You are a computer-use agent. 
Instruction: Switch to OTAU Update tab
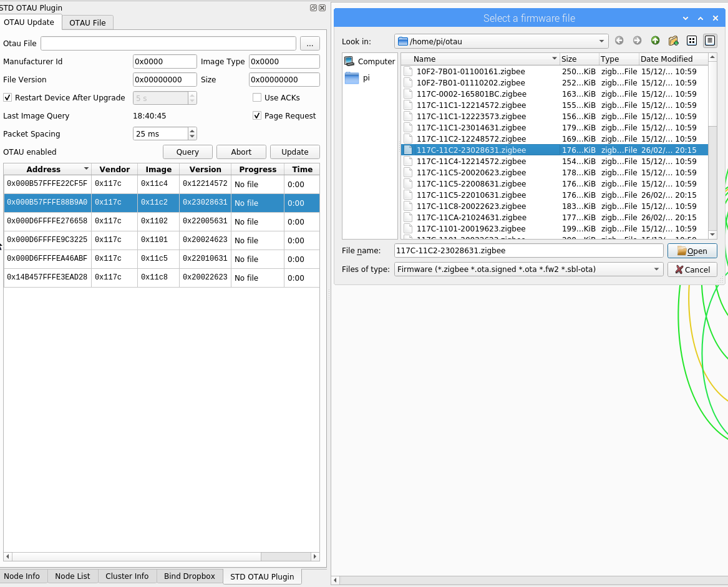(29, 22)
